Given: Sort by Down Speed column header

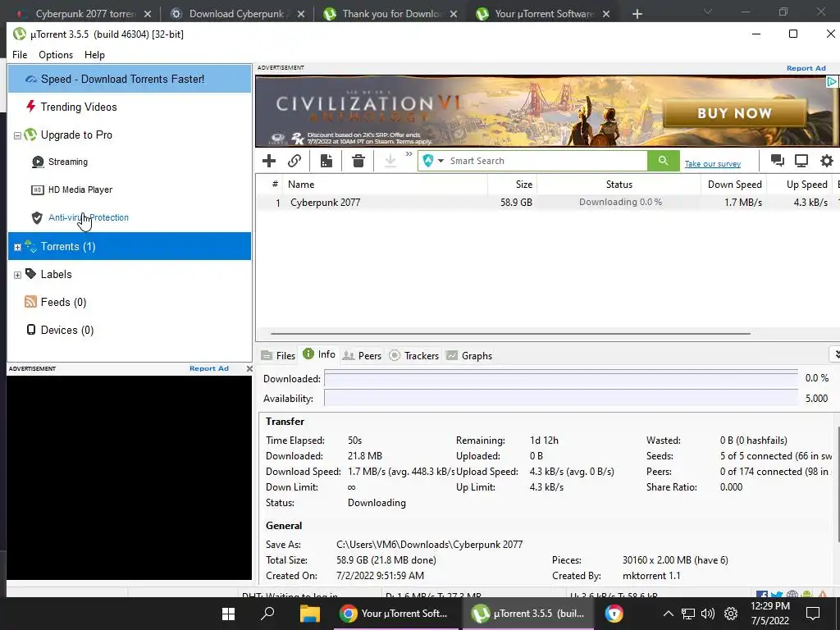Looking at the screenshot, I should pos(734,185).
